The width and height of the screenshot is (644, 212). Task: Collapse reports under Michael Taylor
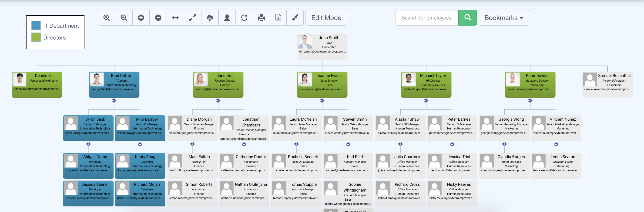426,101
